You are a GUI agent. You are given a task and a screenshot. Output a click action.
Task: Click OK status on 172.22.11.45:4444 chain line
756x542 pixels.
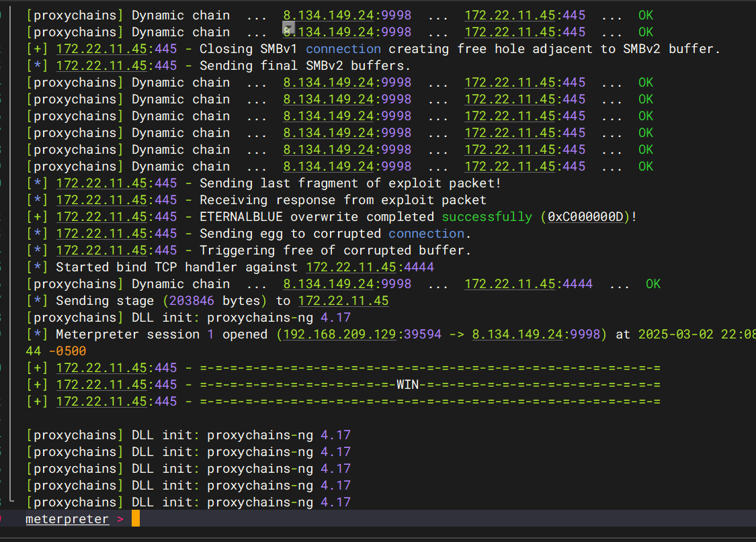pyautogui.click(x=653, y=284)
